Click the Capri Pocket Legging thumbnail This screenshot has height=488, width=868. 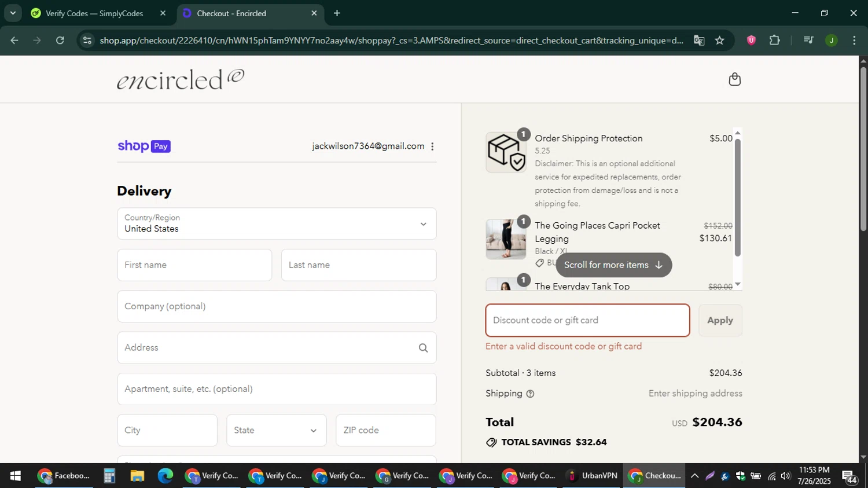coord(506,239)
